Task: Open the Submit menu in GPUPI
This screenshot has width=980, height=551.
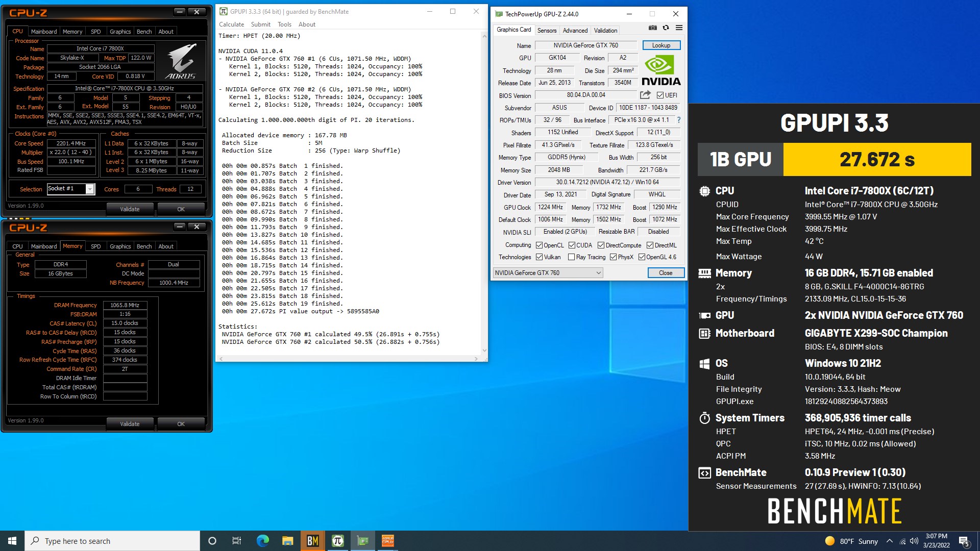Action: [x=261, y=24]
